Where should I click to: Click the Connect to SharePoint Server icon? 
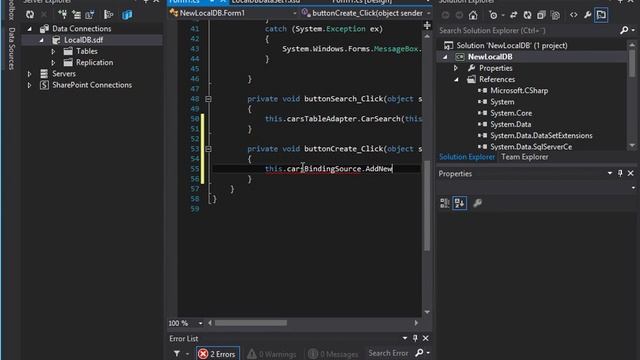(x=90, y=15)
